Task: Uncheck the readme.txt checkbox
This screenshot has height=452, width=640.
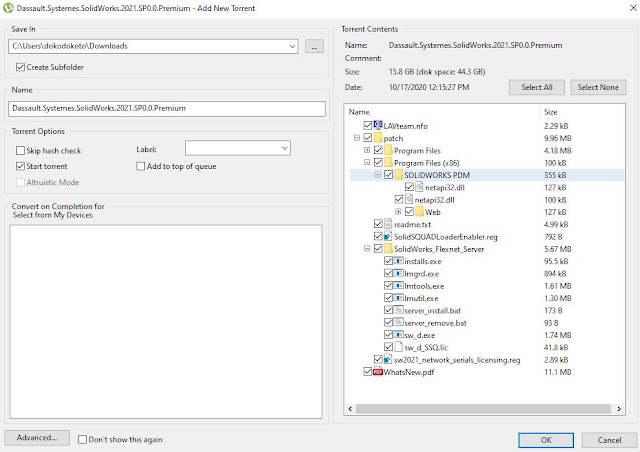Action: (x=378, y=224)
